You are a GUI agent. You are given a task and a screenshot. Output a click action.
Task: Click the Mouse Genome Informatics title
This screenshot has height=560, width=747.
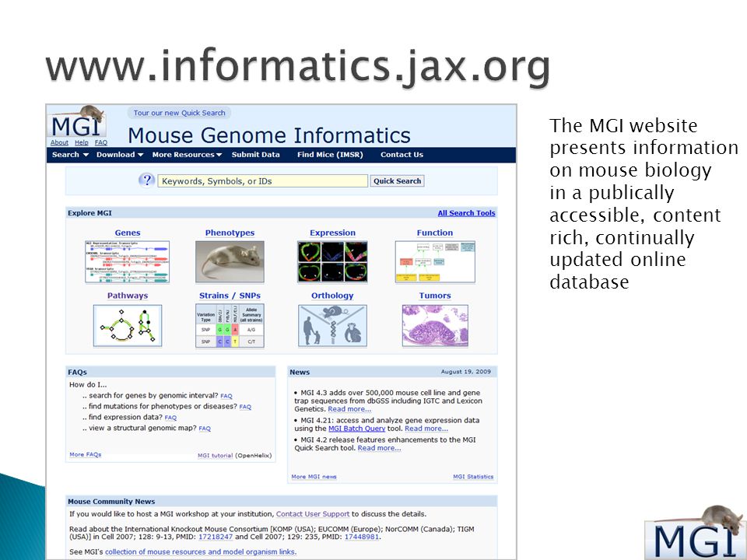tap(269, 135)
